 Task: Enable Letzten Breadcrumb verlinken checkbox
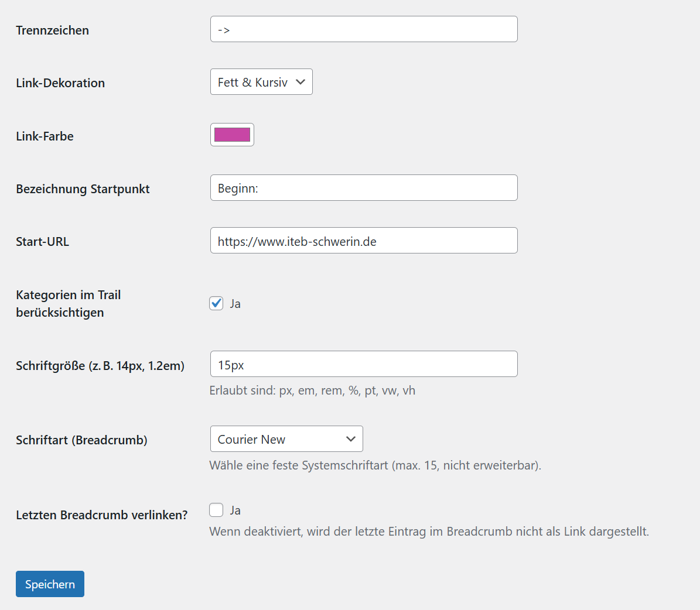coord(217,510)
